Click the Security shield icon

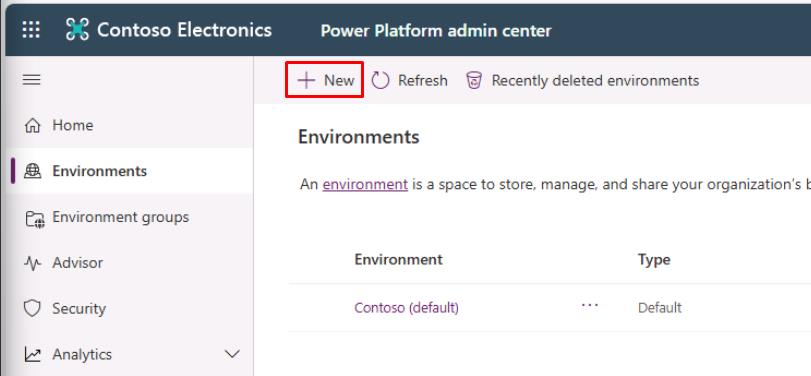tap(32, 309)
